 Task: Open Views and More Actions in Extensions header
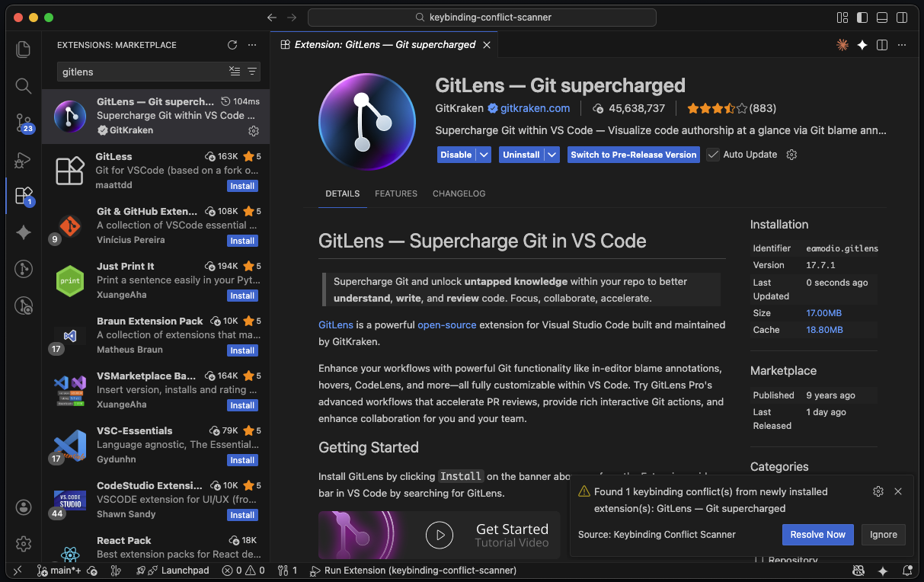pos(252,45)
